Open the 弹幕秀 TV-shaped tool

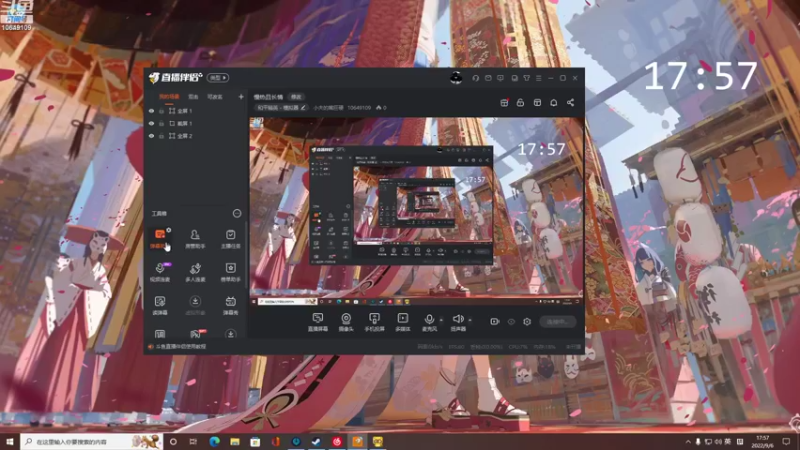coord(231,305)
